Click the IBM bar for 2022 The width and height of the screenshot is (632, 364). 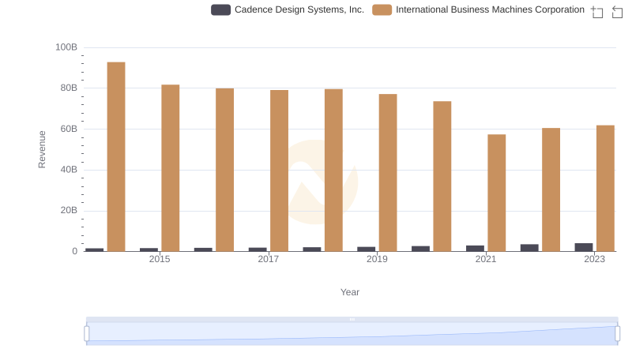[x=551, y=190]
